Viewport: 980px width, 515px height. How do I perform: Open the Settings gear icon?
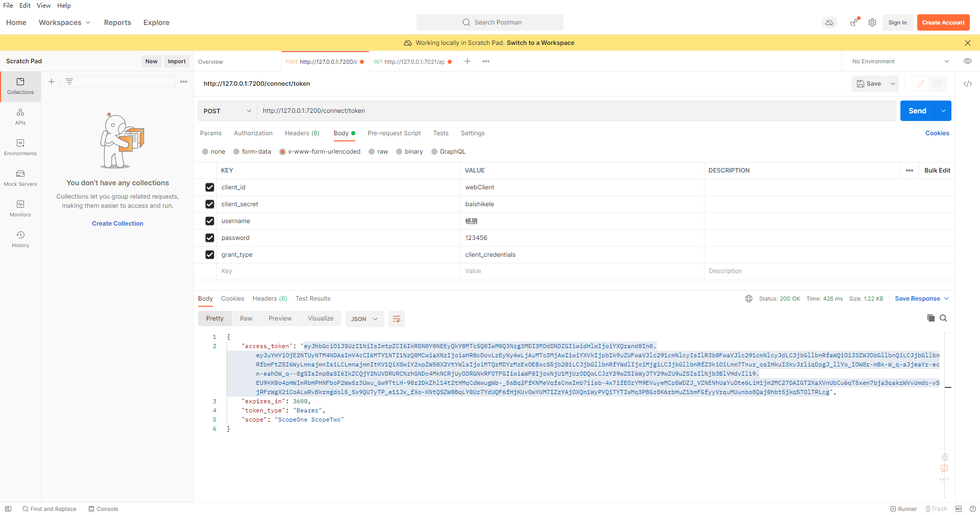pyautogui.click(x=872, y=22)
